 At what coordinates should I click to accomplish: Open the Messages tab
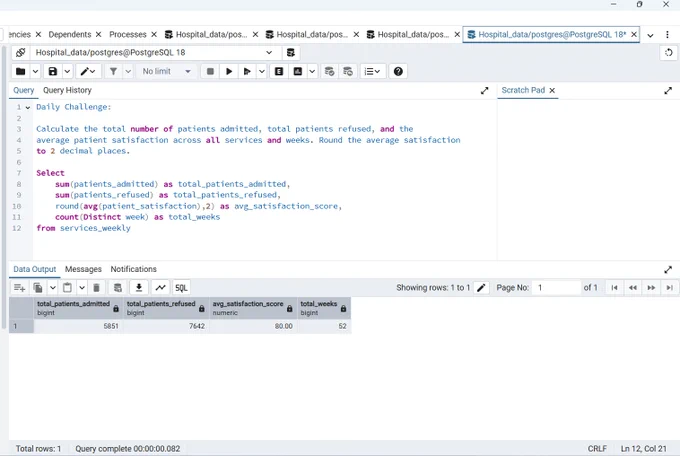(x=83, y=269)
